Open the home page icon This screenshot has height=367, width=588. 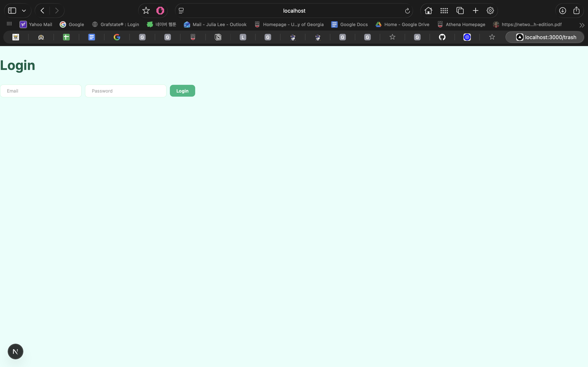pos(428,11)
